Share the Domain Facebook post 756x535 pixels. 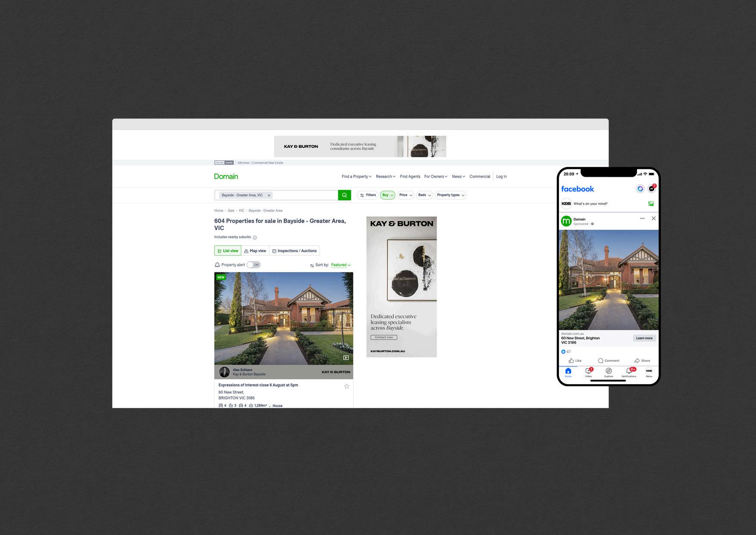642,361
